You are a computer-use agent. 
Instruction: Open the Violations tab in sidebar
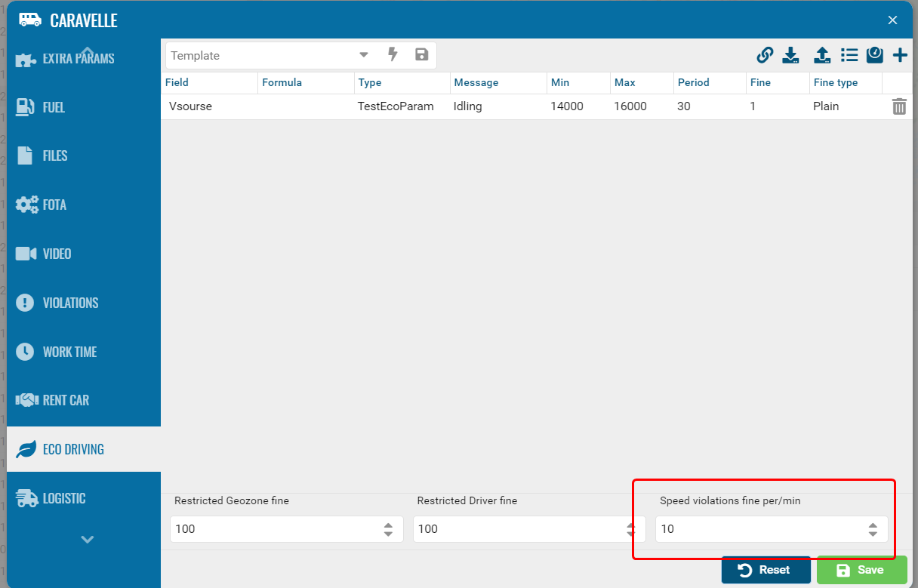pos(70,303)
